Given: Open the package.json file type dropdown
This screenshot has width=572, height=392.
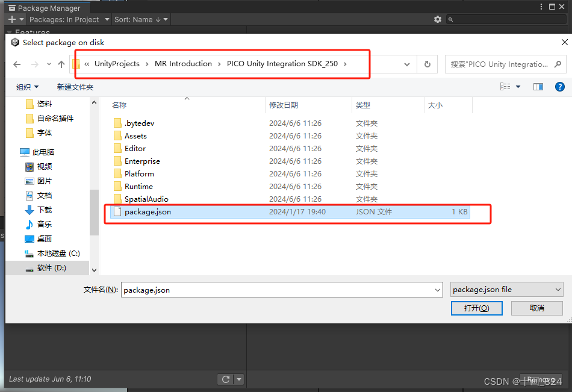Looking at the screenshot, I should (x=507, y=290).
